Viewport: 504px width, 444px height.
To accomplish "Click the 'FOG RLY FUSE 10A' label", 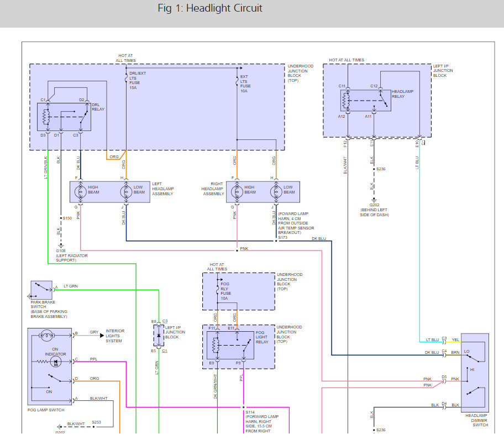I will click(x=225, y=291).
